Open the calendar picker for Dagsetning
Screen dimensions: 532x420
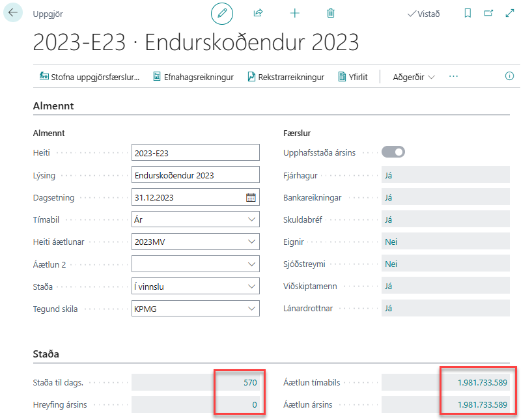coord(251,197)
